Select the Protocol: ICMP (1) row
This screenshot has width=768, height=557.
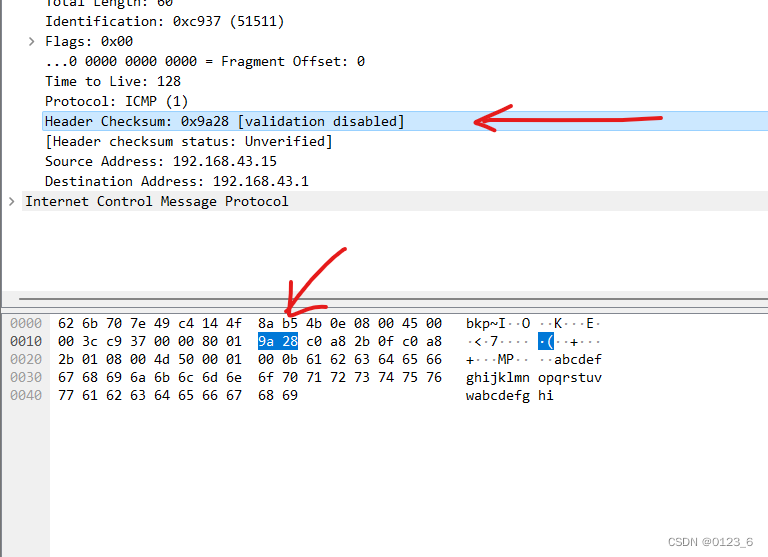117,101
